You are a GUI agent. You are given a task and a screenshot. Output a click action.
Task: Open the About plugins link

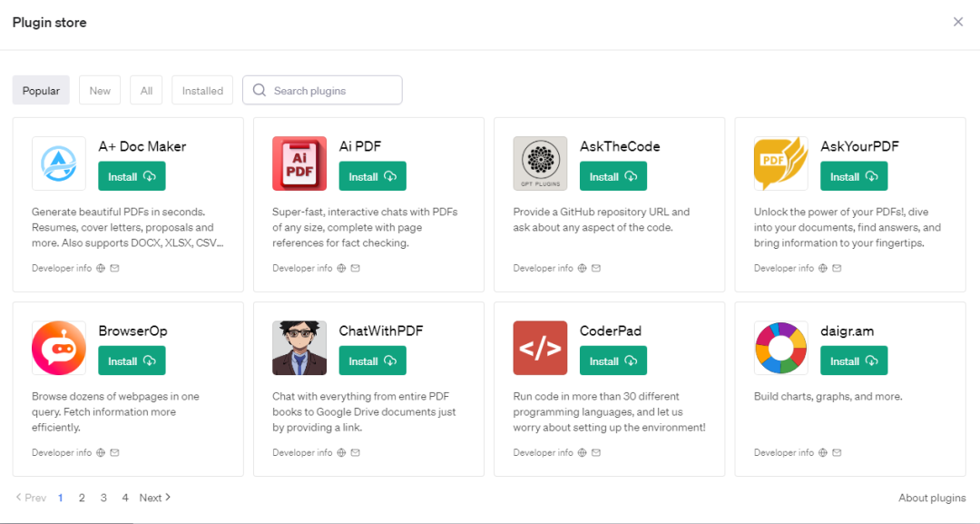pos(932,498)
